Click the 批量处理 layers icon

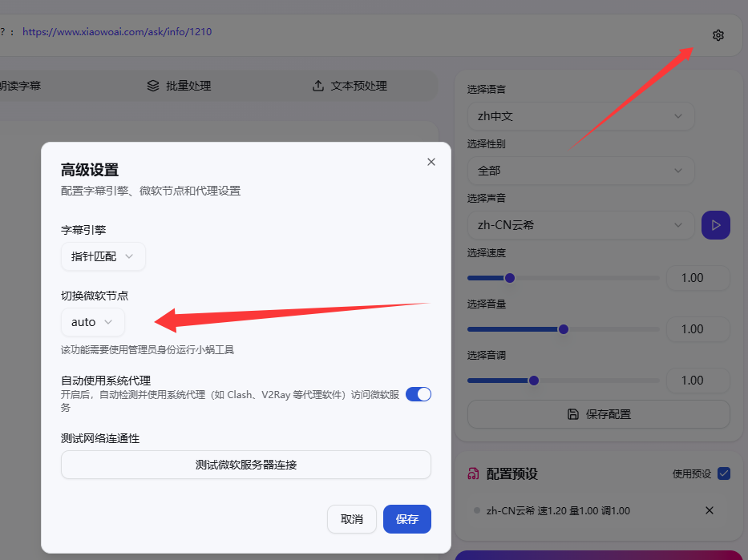153,86
